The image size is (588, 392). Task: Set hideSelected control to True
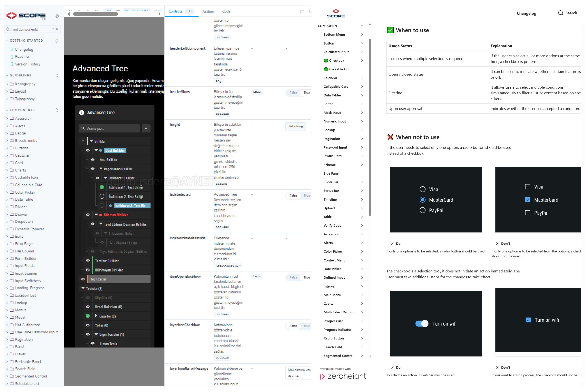pyautogui.click(x=307, y=196)
